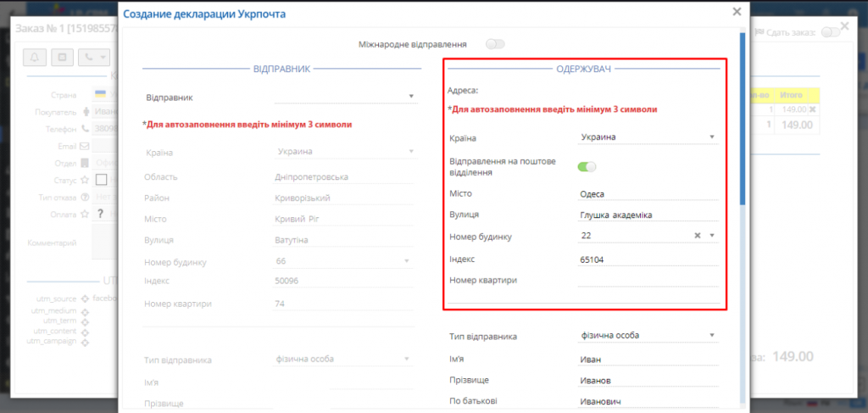Turn off Відправлення на поштове відділення
This screenshot has height=413, width=868.
587,166
